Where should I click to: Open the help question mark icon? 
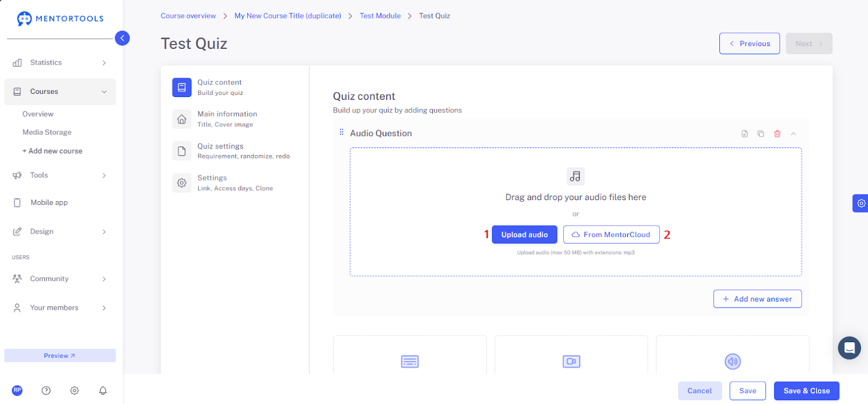pos(46,390)
